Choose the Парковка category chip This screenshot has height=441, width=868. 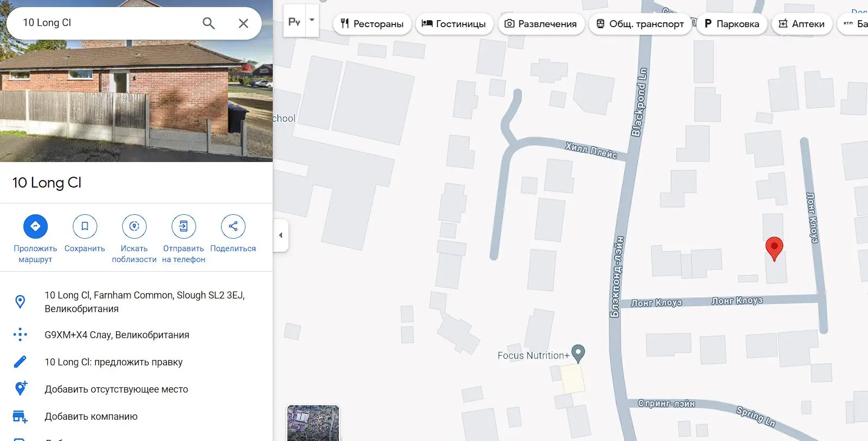(732, 24)
